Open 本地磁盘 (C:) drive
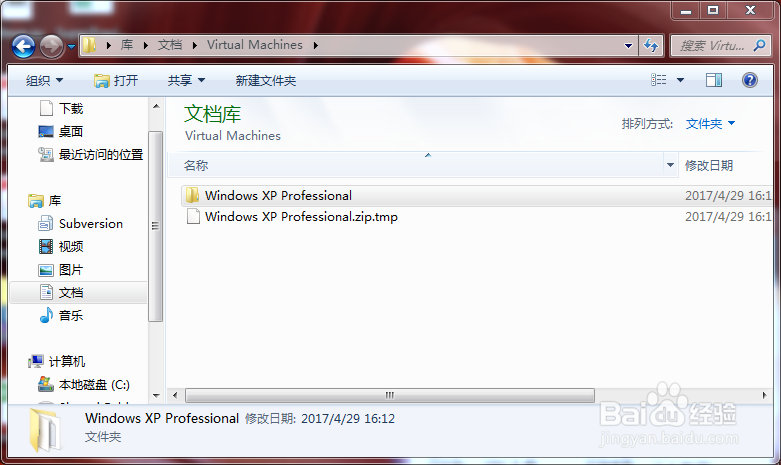Screen dimensions: 781x465 [94, 384]
